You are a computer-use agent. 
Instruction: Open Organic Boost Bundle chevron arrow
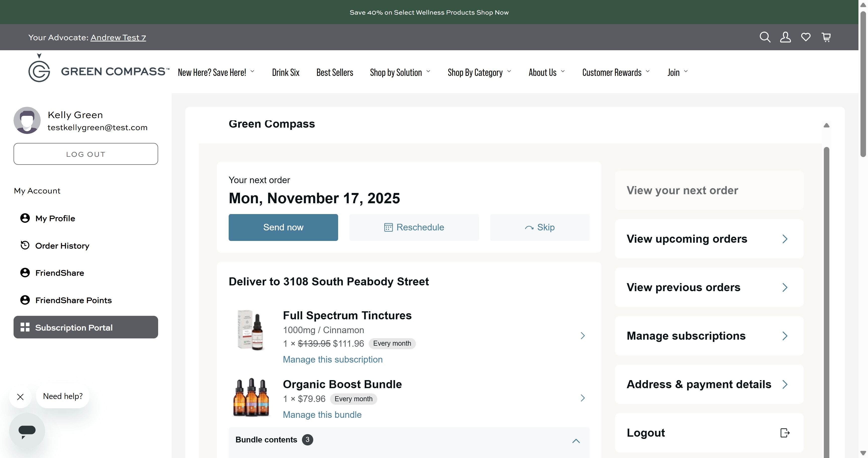(583, 398)
